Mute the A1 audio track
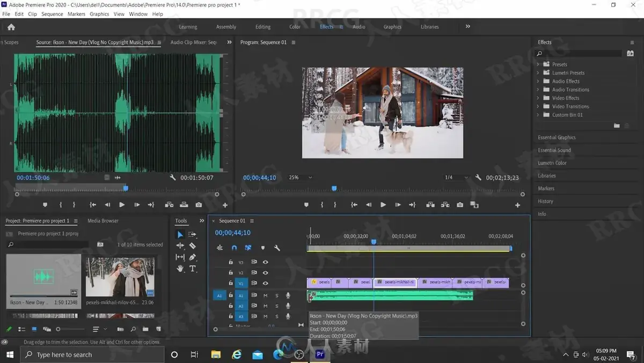This screenshot has width=644, height=363. tap(265, 295)
